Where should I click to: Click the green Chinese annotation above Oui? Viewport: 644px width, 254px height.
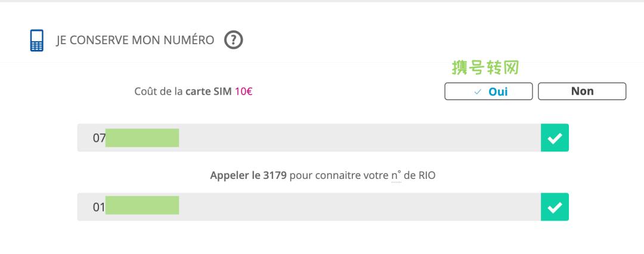coord(485,68)
